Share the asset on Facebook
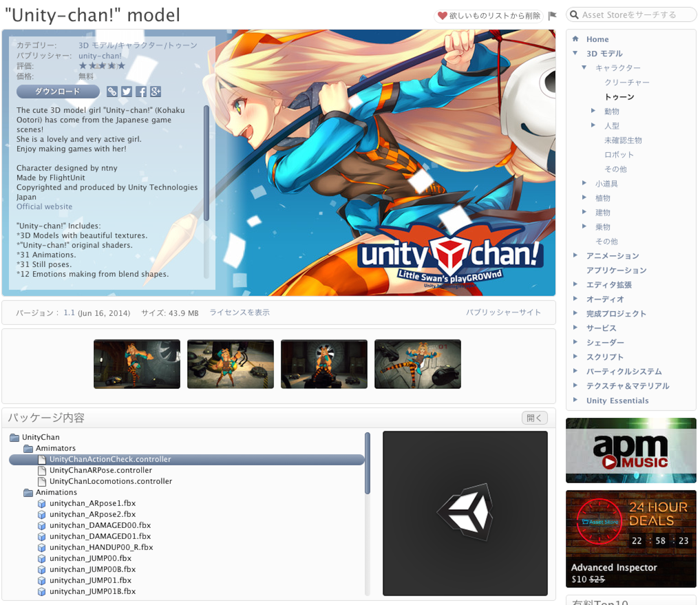The image size is (700, 605). coord(141,92)
